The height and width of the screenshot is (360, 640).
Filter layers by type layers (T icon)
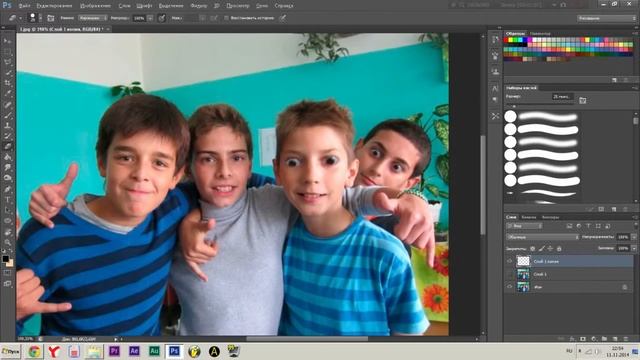point(588,226)
